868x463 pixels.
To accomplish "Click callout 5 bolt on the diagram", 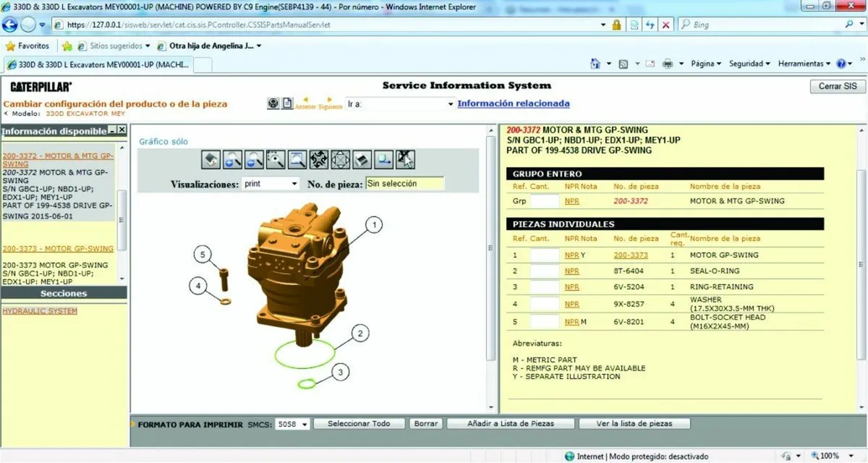I will 203,255.
